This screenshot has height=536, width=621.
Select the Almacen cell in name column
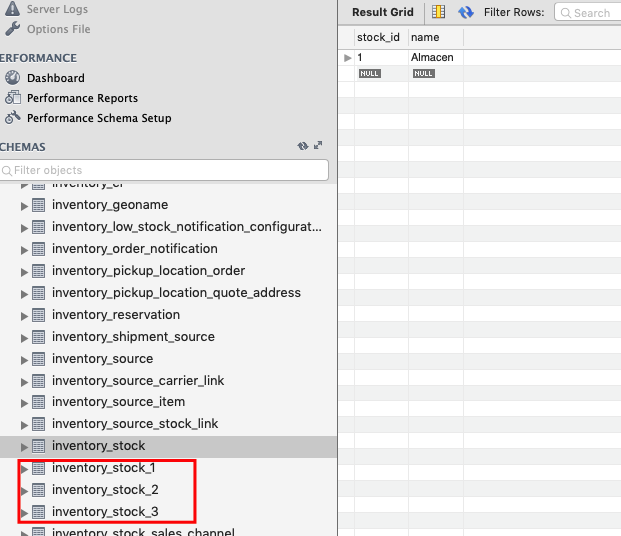tap(432, 58)
